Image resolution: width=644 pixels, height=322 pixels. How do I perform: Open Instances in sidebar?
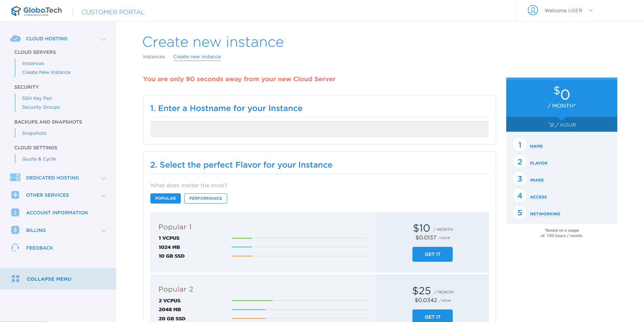33,63
